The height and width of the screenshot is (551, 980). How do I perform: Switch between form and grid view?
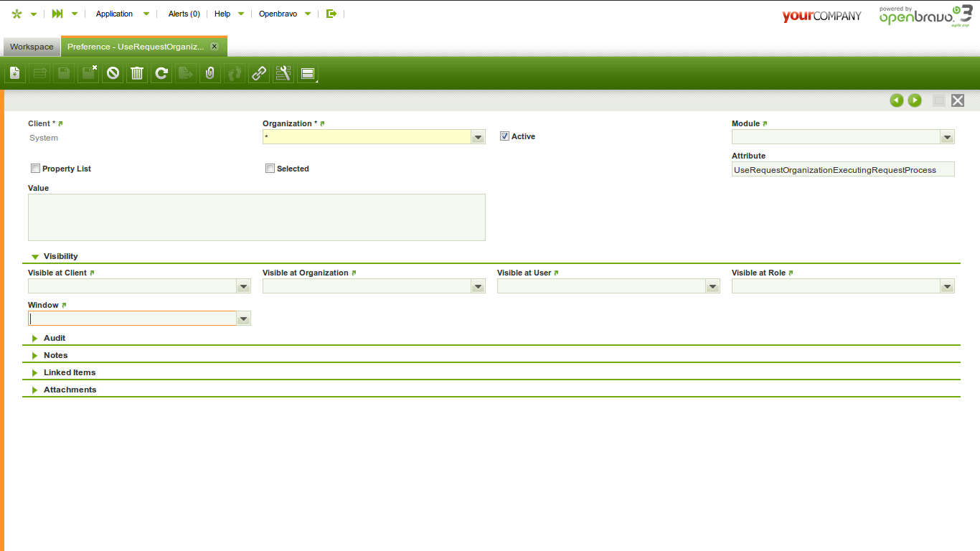pyautogui.click(x=308, y=73)
